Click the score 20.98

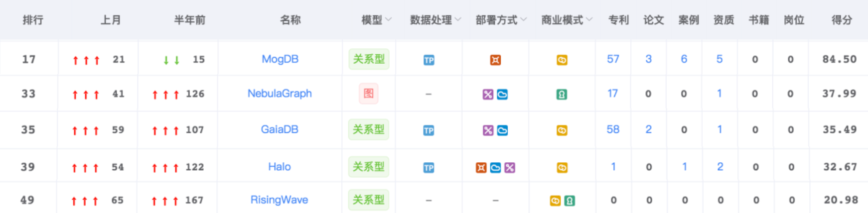click(x=841, y=200)
